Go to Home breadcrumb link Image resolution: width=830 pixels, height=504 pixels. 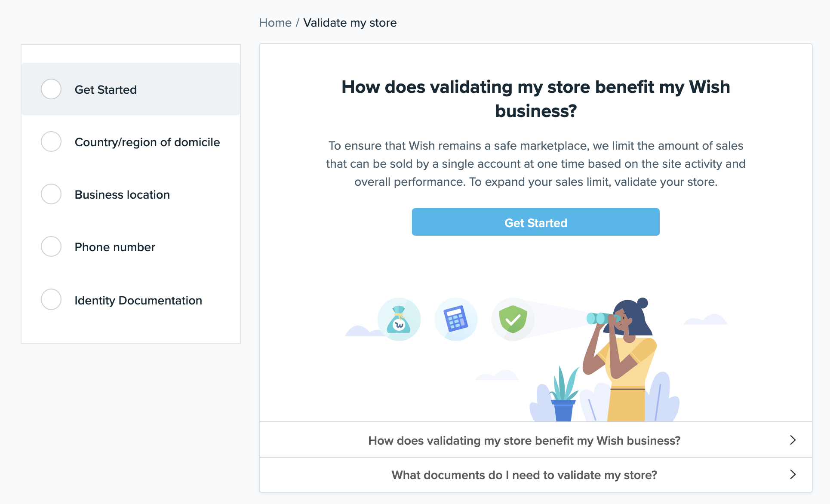click(275, 23)
